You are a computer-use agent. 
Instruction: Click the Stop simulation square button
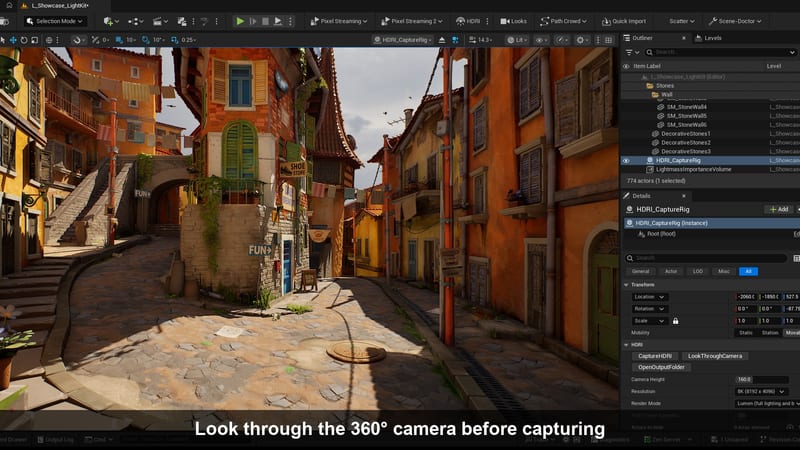point(265,21)
